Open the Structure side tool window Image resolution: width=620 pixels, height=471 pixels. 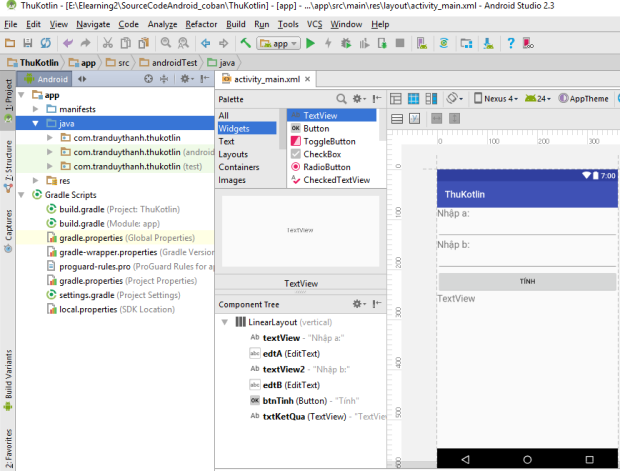(x=8, y=167)
